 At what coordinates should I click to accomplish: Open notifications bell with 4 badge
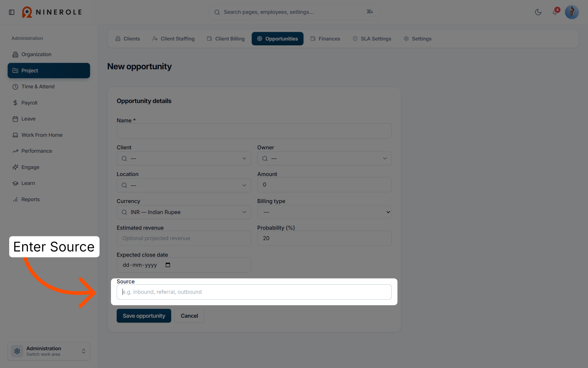555,12
